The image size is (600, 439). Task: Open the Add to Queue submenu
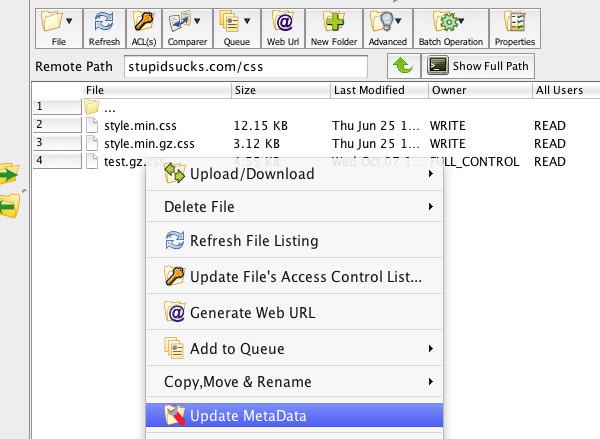coord(295,348)
